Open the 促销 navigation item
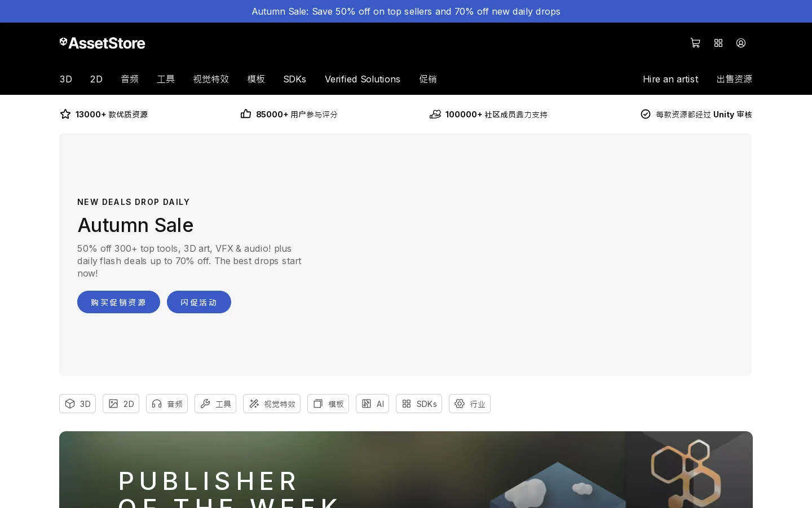The width and height of the screenshot is (812, 508). (428, 79)
